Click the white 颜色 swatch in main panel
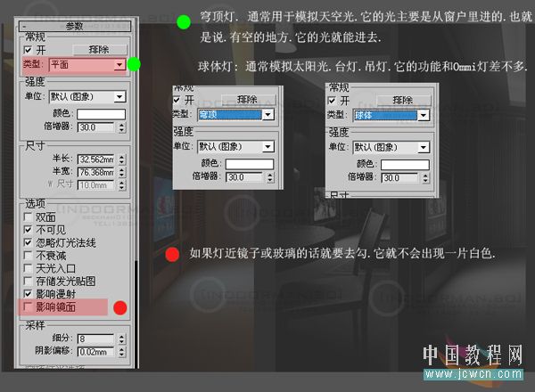This screenshot has width=535, height=392. point(101,114)
